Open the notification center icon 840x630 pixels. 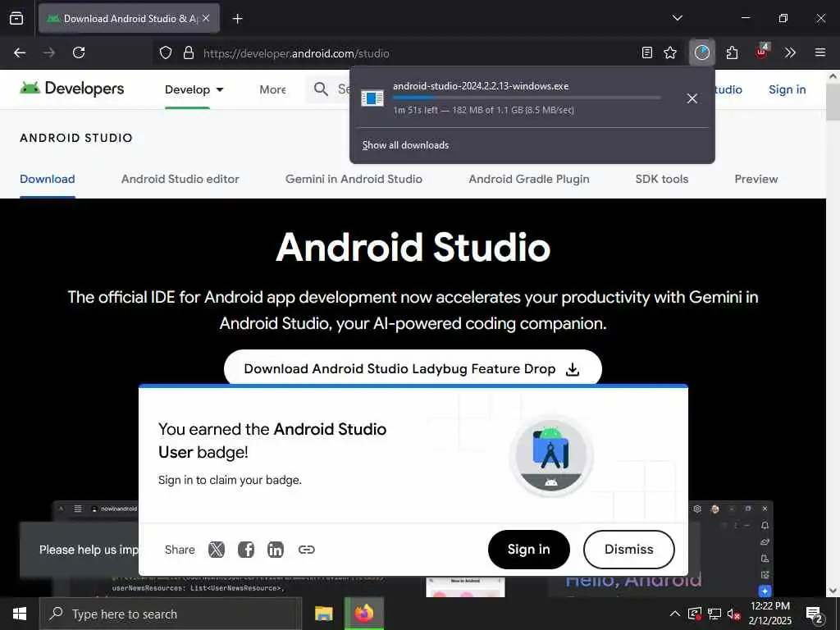coord(815,614)
